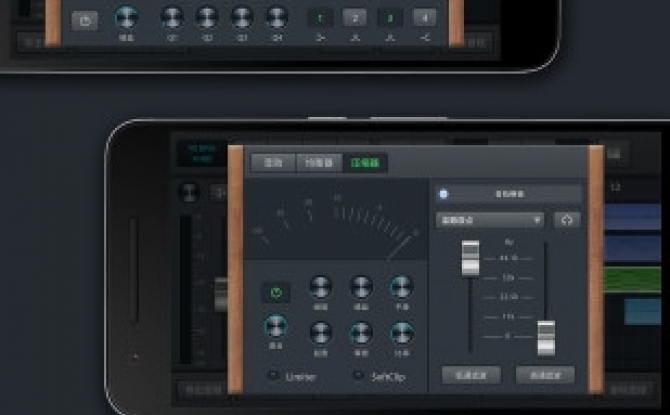The height and width of the screenshot is (415, 670).
Task: Click the Q3 knob in the EQ panel
Action: coord(242,17)
